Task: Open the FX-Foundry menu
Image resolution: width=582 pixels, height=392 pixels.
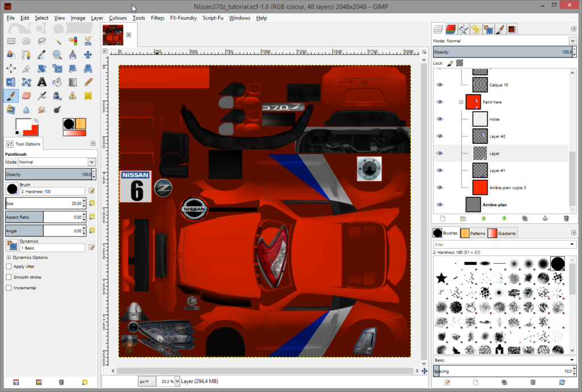Action: point(184,18)
